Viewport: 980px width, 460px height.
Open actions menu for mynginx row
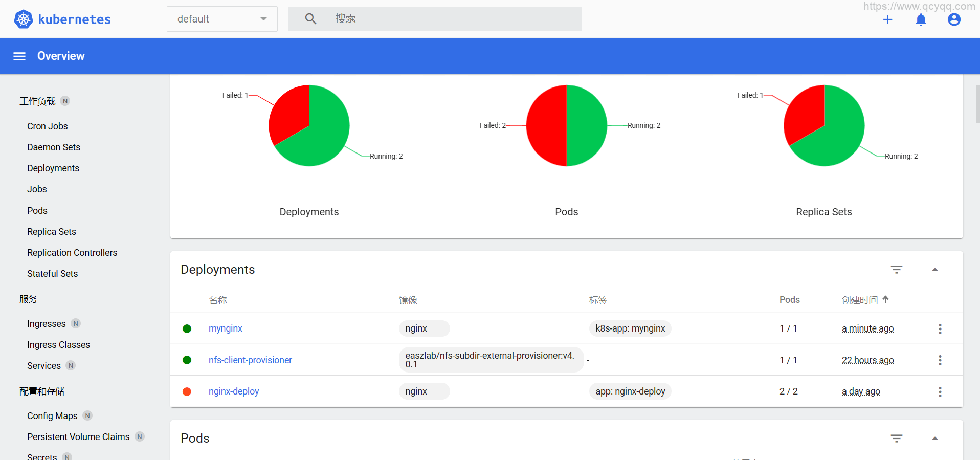pyautogui.click(x=940, y=329)
